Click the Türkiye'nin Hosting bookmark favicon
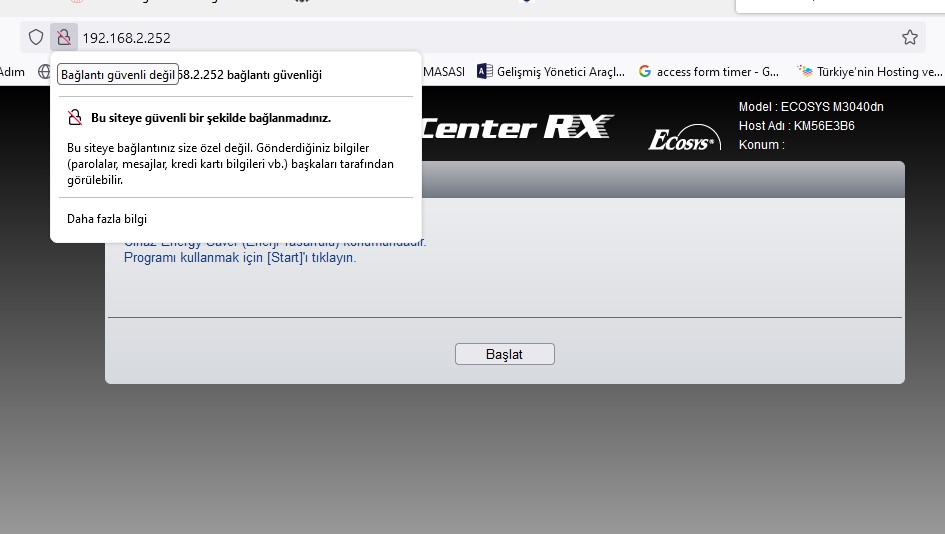 point(804,71)
